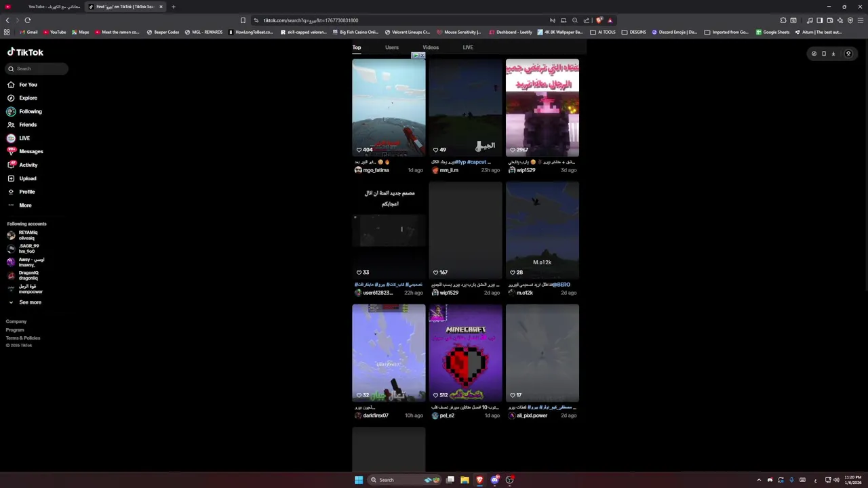This screenshot has height=488, width=868.
Task: Open Windows Start menu
Action: click(x=359, y=480)
